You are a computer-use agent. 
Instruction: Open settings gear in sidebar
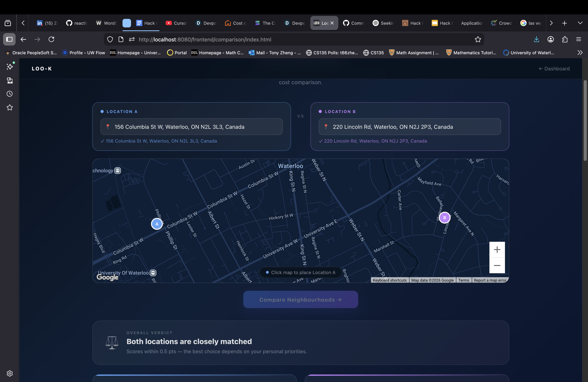tap(10, 373)
